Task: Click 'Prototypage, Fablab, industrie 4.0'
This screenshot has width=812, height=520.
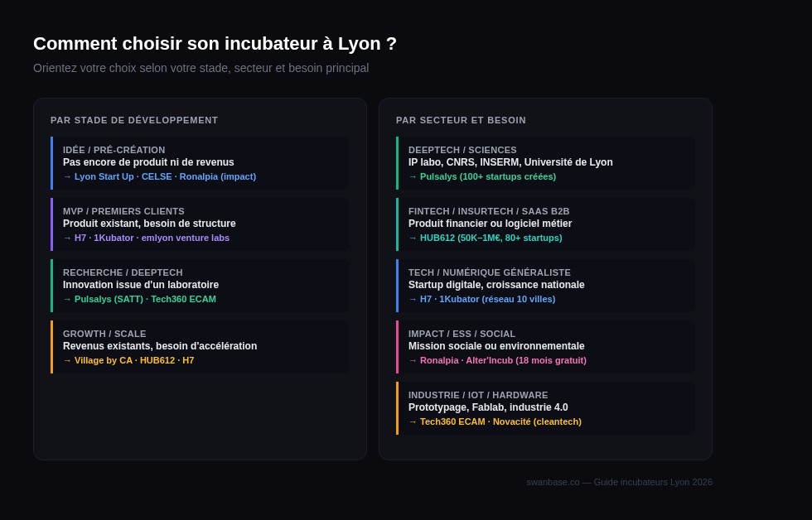Action: click(488, 407)
